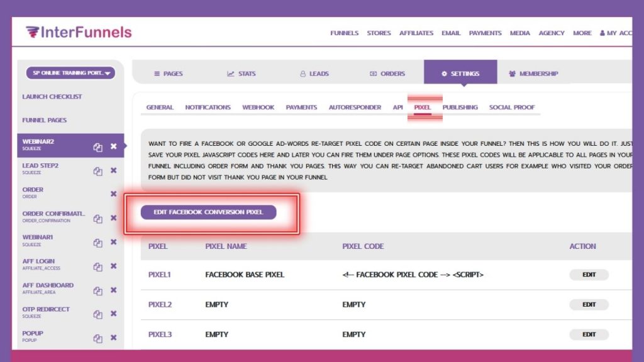
Task: Open the LAUNCH CHECKLIST link
Action: (x=52, y=96)
